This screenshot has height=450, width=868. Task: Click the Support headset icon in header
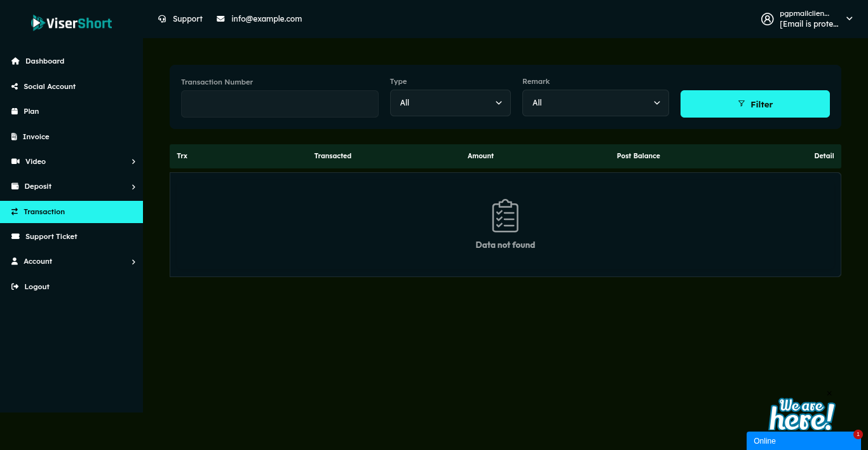(x=162, y=19)
